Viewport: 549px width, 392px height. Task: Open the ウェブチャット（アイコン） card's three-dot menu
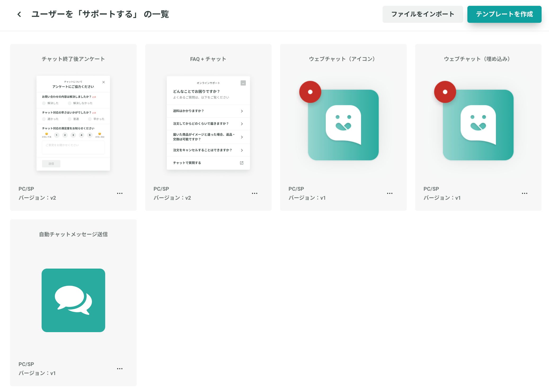click(x=389, y=193)
